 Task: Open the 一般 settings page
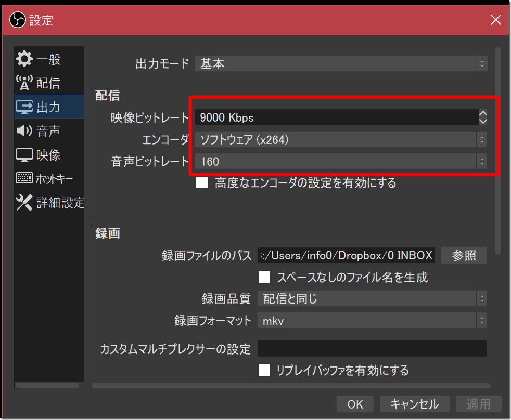point(49,59)
